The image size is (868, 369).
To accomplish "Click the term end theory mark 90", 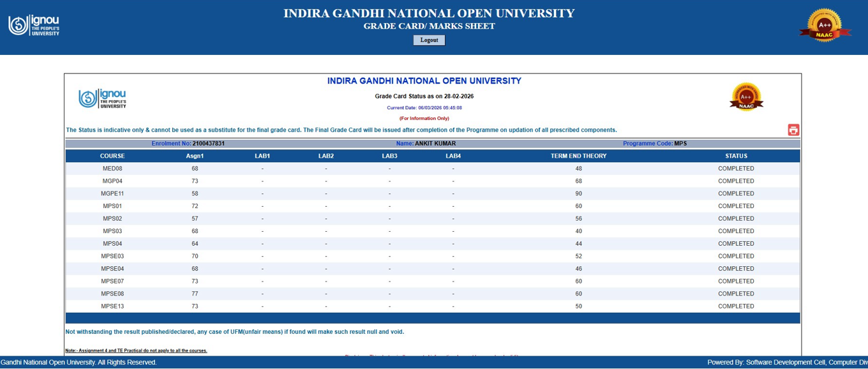I will click(x=578, y=193).
